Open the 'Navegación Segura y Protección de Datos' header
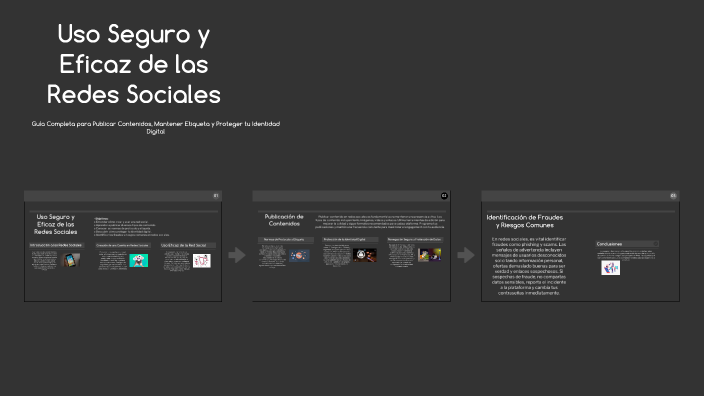The height and width of the screenshot is (396, 704). (415, 240)
